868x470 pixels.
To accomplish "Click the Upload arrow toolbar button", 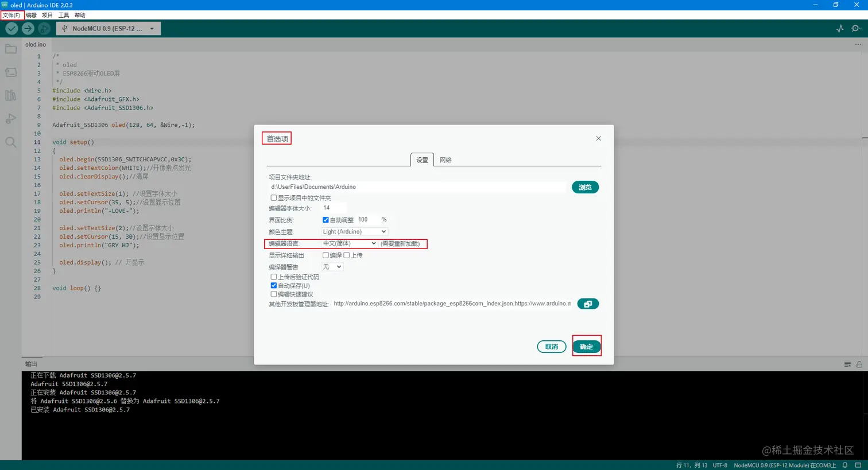I will (28, 28).
